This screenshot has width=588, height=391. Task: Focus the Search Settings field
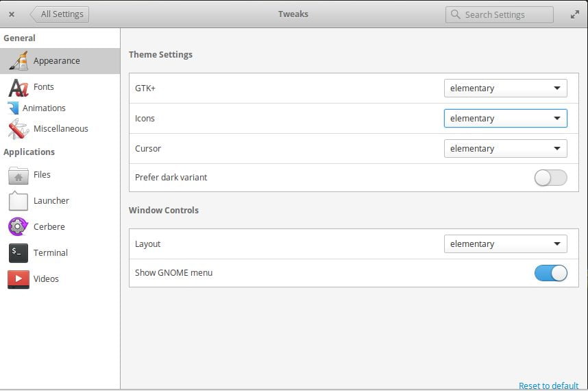click(499, 14)
